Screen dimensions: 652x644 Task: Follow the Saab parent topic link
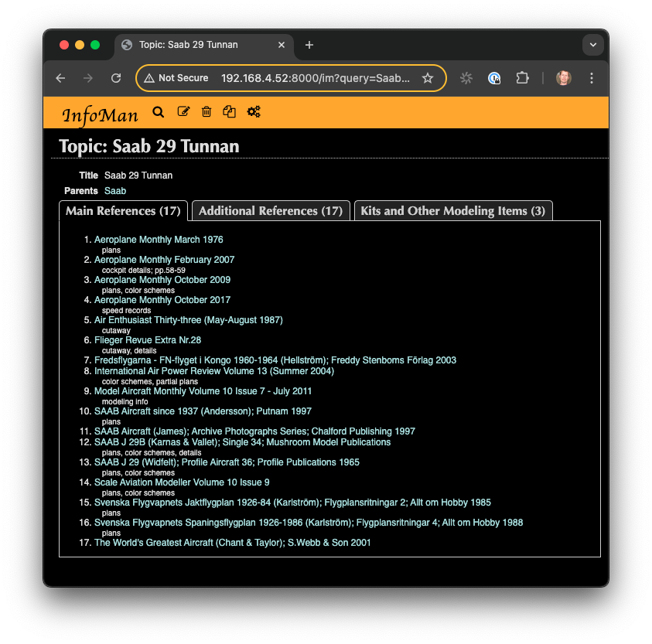115,191
